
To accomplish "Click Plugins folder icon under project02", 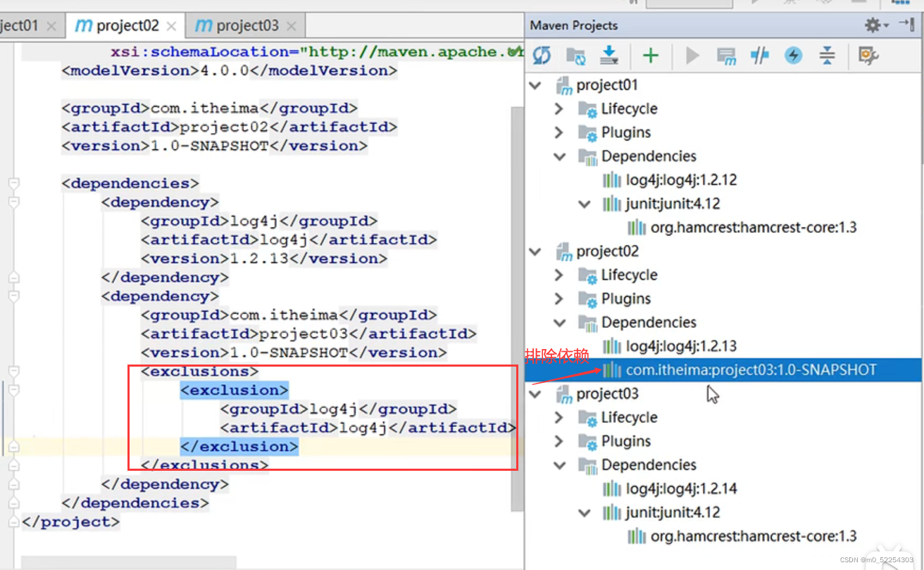I will [587, 299].
